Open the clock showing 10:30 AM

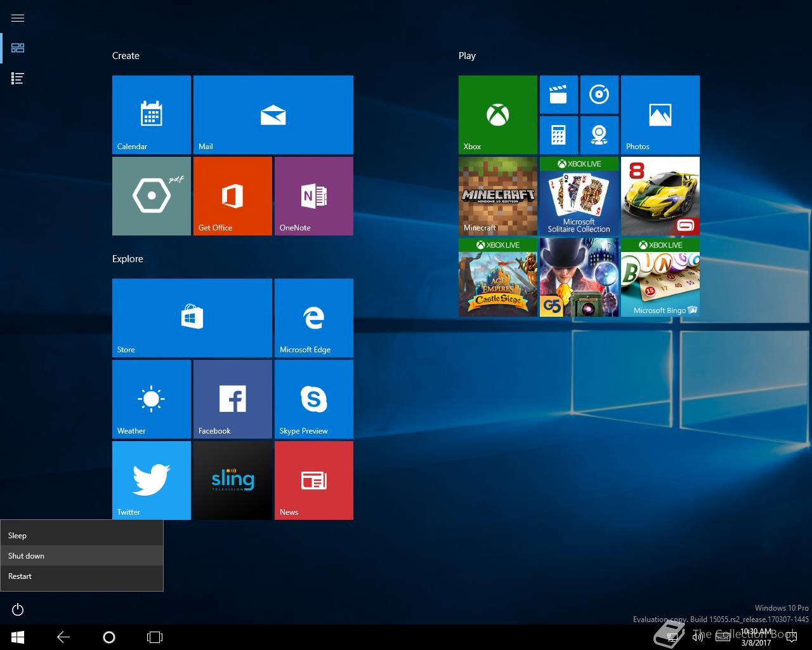[756, 637]
